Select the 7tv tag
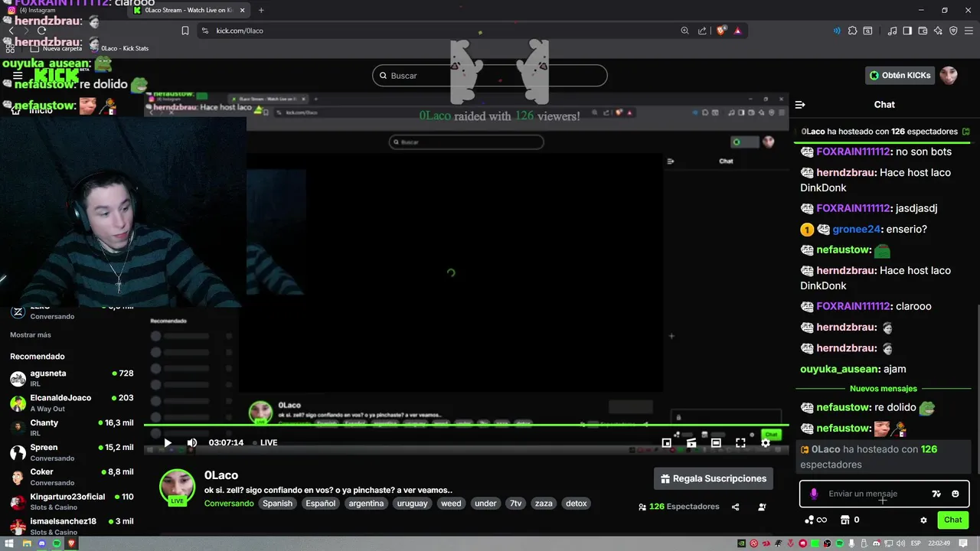The width and height of the screenshot is (980, 551). pyautogui.click(x=516, y=504)
